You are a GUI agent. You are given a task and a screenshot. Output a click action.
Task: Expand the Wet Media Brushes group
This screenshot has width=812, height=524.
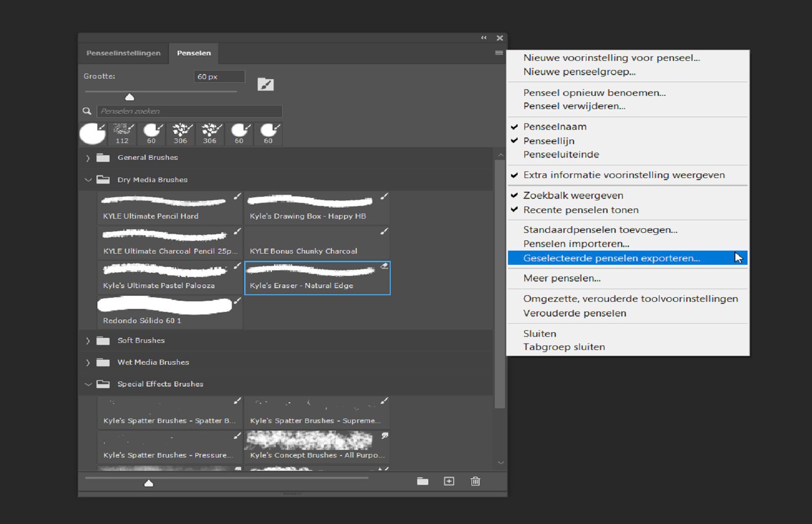click(88, 362)
